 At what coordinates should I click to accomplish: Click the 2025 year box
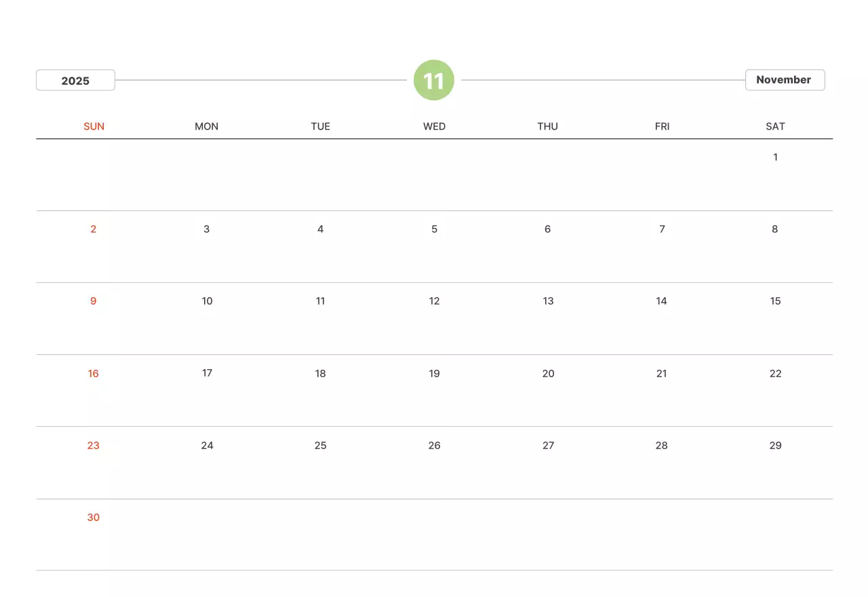[75, 80]
